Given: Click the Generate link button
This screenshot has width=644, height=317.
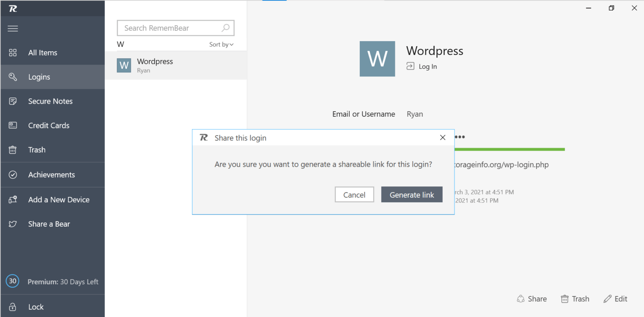Looking at the screenshot, I should point(412,195).
